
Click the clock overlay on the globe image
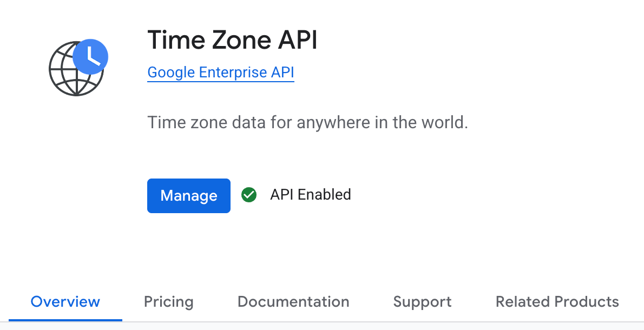coord(91,56)
